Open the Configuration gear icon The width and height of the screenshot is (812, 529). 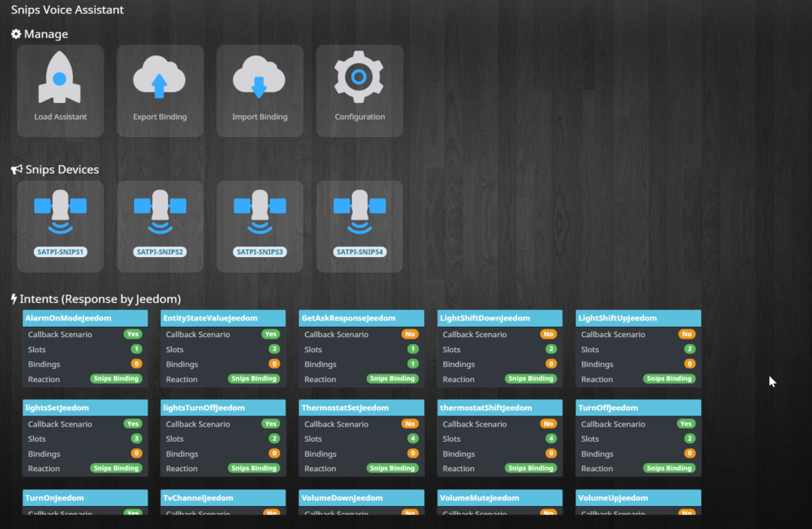359,77
